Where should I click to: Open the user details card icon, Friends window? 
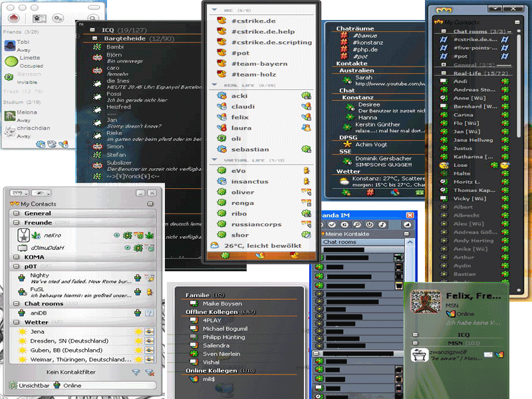[x=39, y=19]
